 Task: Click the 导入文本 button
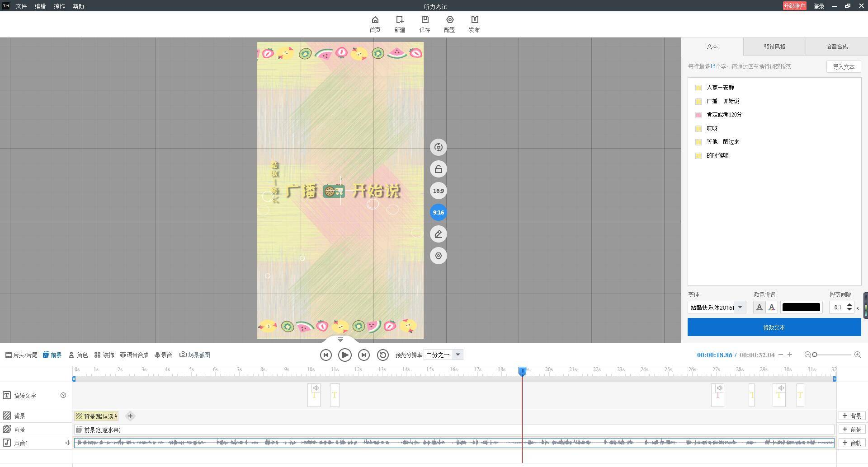coord(843,66)
